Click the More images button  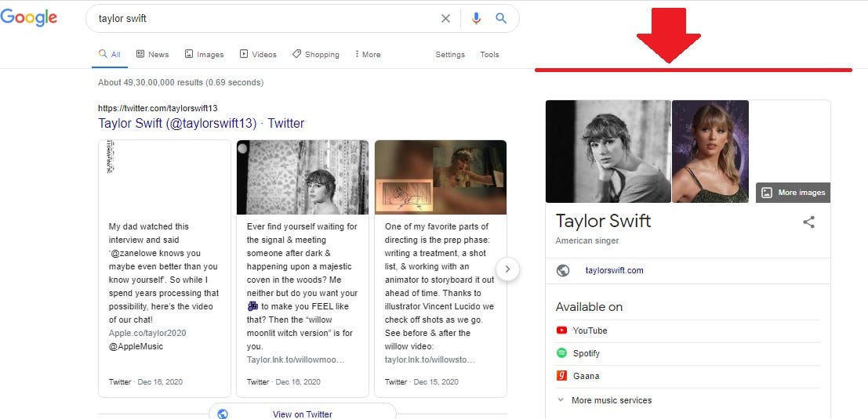794,193
